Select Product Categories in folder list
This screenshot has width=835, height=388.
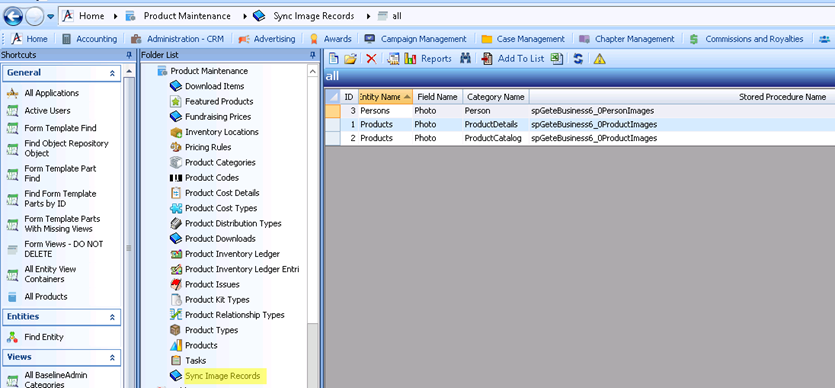point(220,162)
